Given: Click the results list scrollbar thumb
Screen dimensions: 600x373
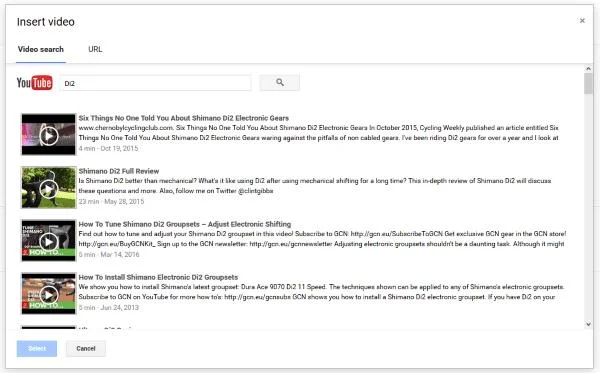Looking at the screenshot, I should (589, 83).
